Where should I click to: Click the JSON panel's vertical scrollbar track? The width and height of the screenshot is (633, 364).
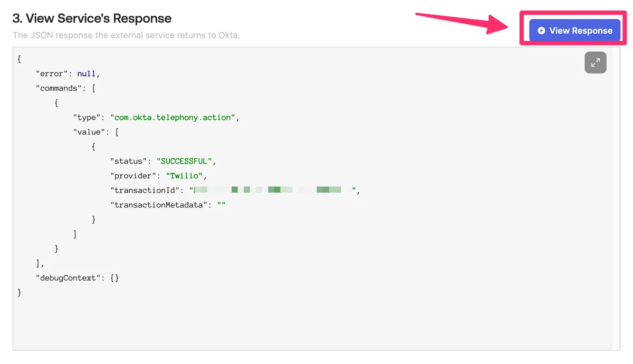pyautogui.click(x=616, y=211)
